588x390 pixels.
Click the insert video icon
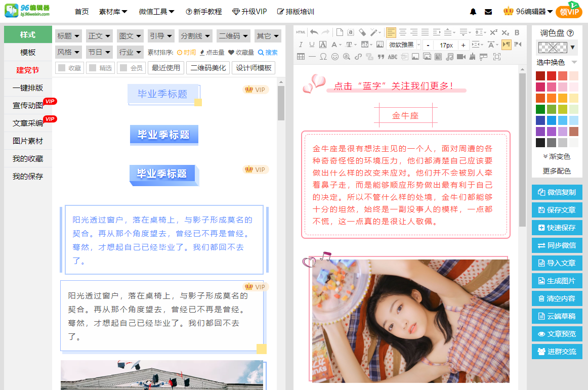460,57
